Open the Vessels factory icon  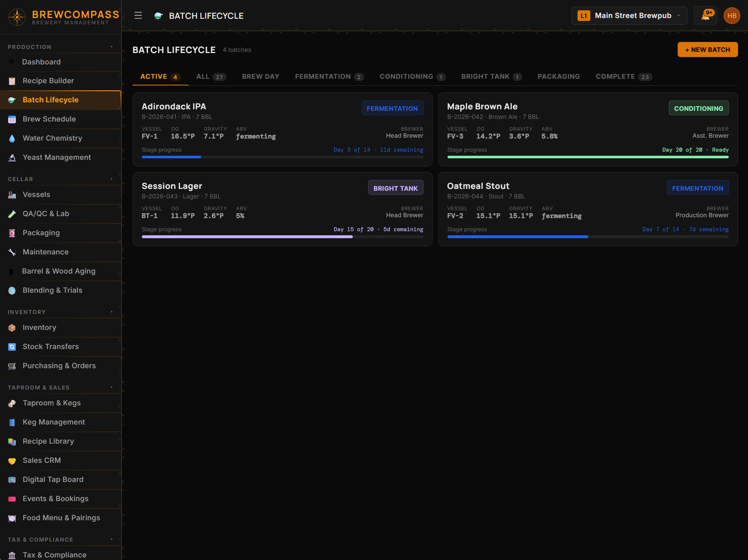(x=12, y=195)
